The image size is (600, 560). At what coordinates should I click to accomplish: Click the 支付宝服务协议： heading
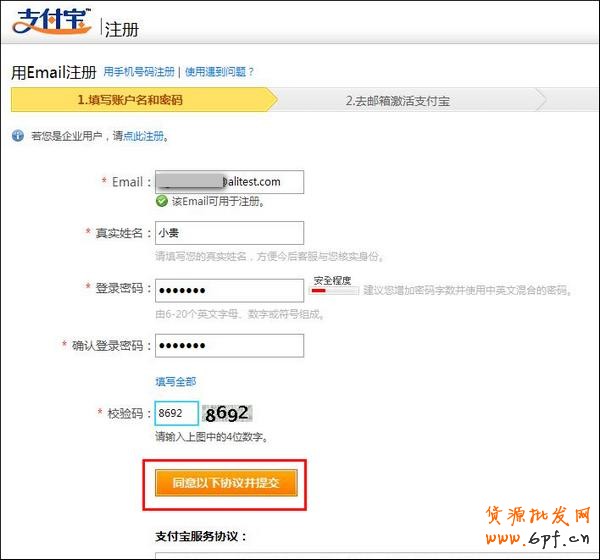tap(201, 536)
